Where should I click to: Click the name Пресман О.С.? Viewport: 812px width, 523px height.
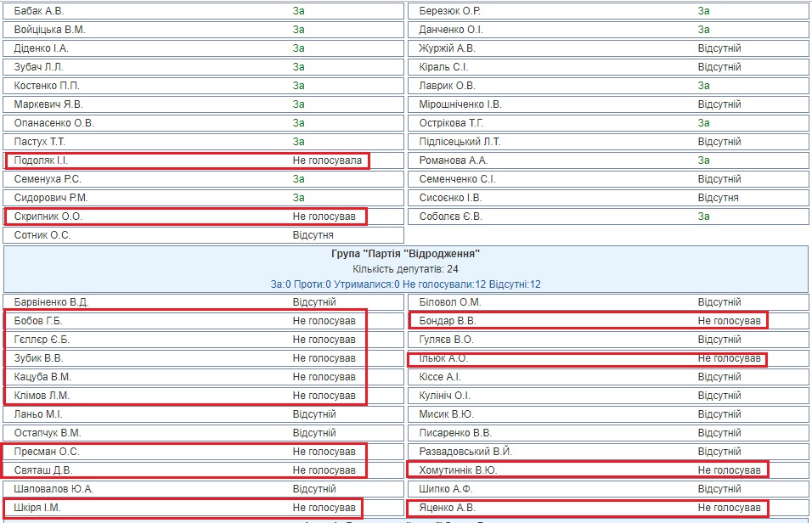tap(47, 452)
